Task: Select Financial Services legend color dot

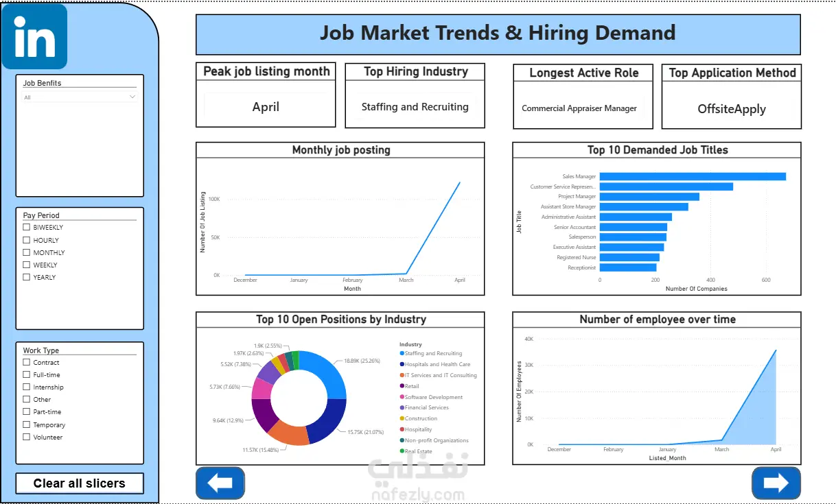Action: click(402, 407)
